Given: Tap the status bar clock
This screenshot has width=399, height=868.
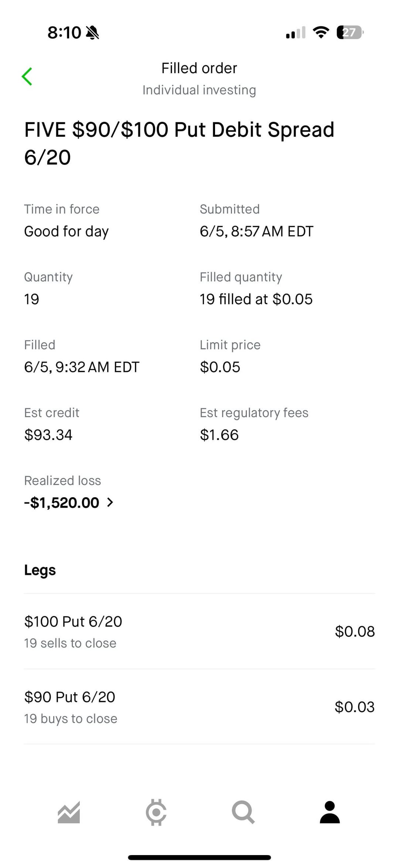Looking at the screenshot, I should pos(64,33).
